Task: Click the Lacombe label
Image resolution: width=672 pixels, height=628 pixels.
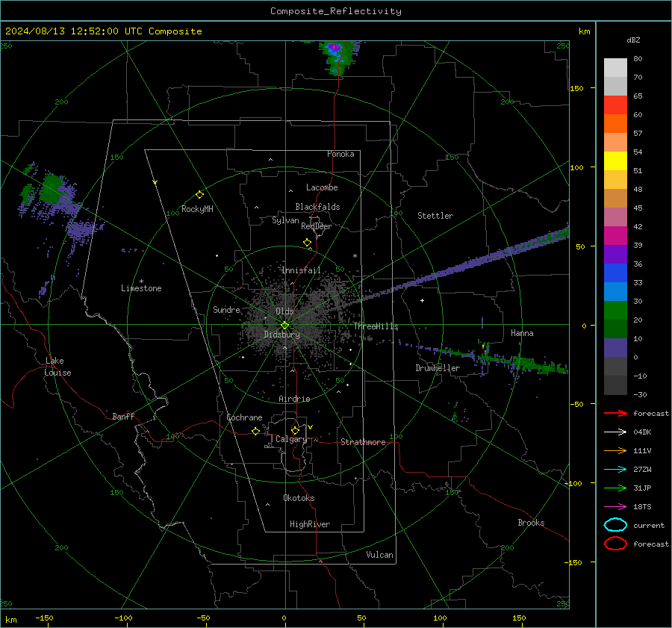Action: [x=322, y=187]
